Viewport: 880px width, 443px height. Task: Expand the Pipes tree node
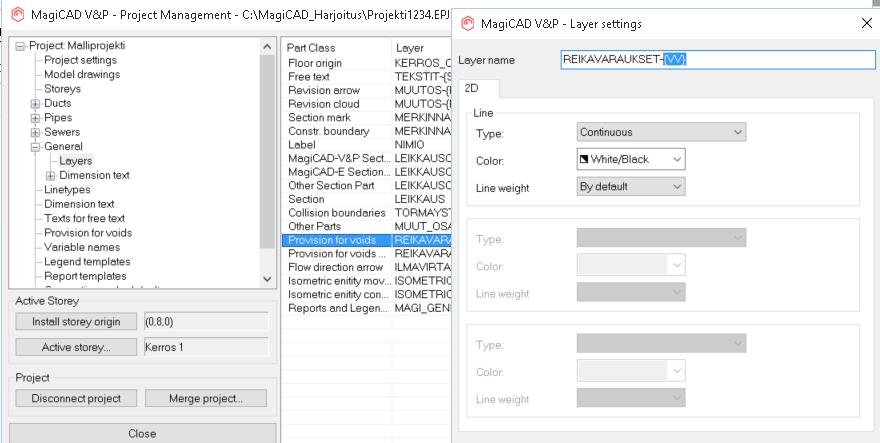(35, 118)
